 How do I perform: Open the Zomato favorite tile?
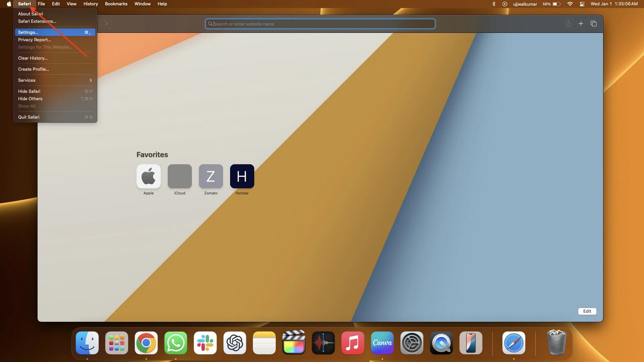[x=211, y=176]
